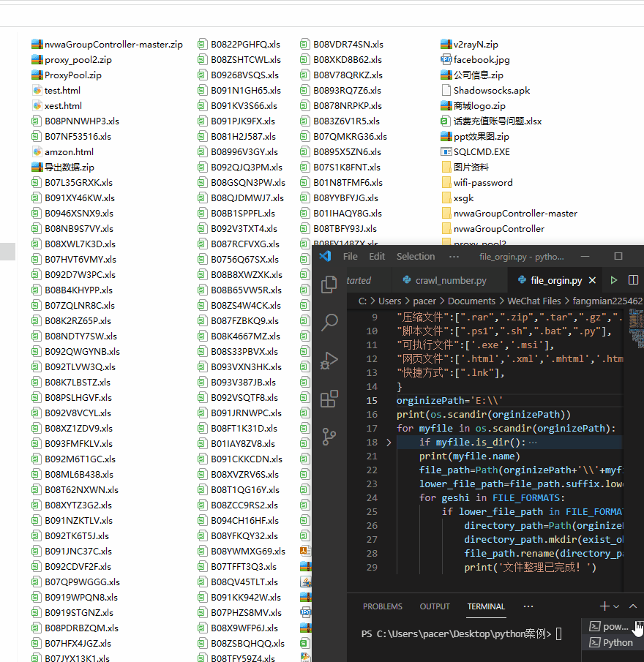This screenshot has height=662, width=644.
Task: Switch to the OUTPUT panel tab
Action: [435, 606]
